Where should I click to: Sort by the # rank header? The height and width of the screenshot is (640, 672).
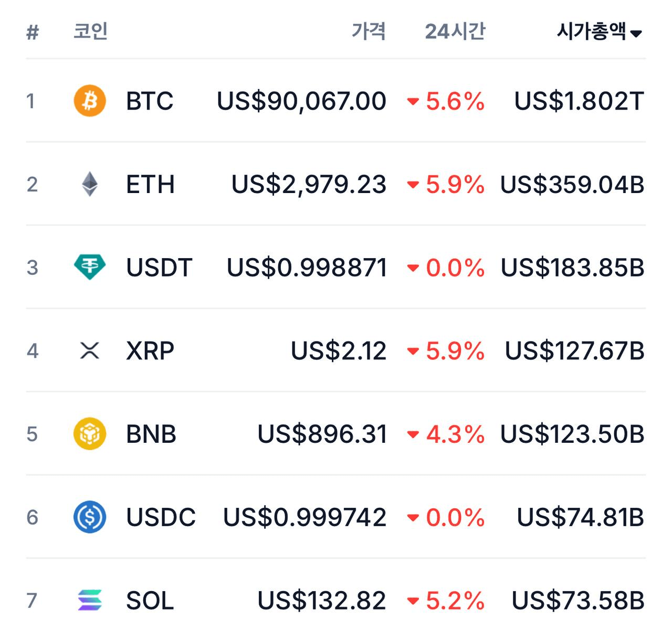33,33
